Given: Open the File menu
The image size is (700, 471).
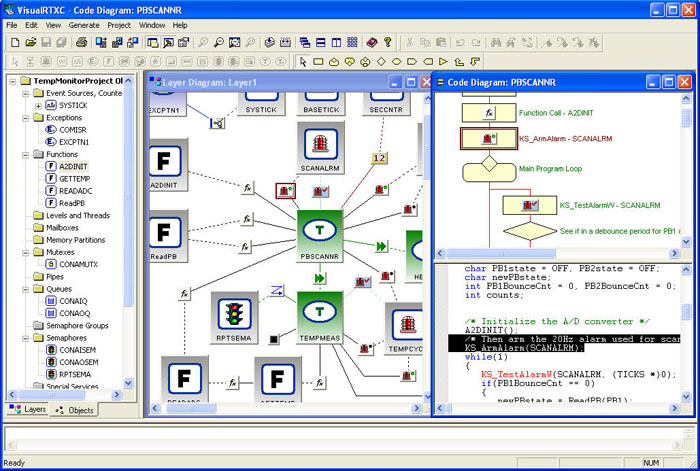Looking at the screenshot, I should coord(12,25).
